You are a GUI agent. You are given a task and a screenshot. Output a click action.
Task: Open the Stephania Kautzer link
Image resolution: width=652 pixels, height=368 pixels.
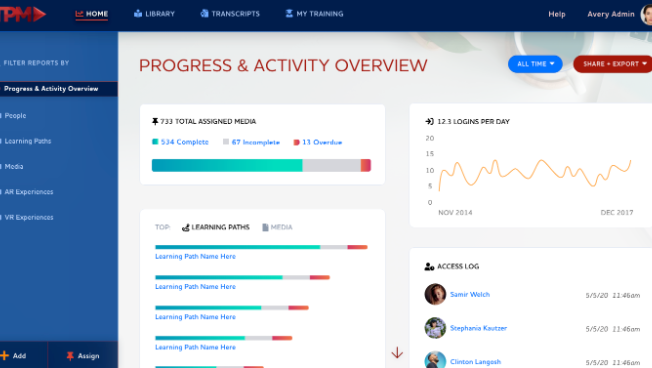tap(478, 328)
